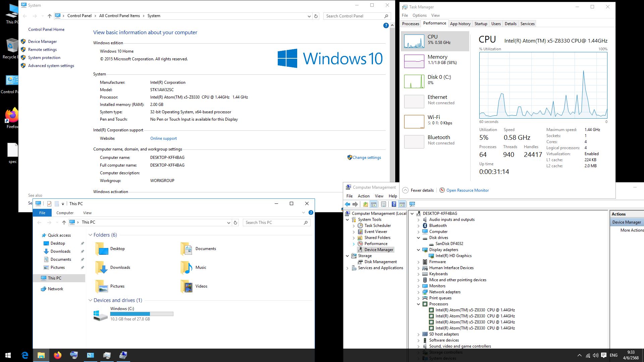Open address history dropdown in System window

coord(309,16)
